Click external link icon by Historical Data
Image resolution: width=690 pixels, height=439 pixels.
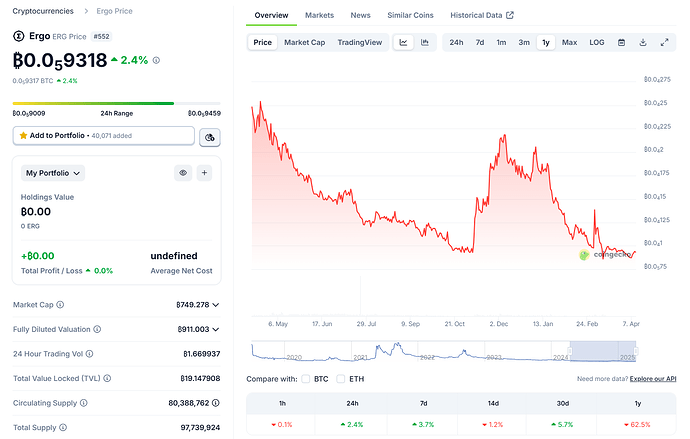tap(510, 15)
